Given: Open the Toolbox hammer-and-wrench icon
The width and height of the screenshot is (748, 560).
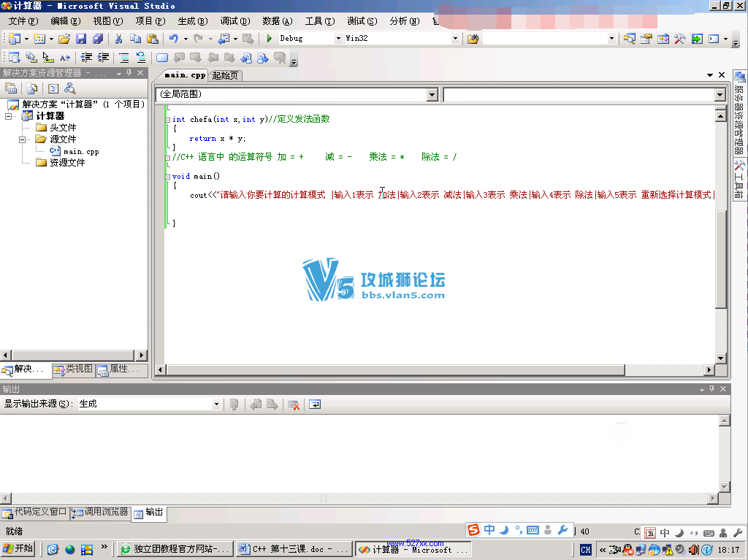Looking at the screenshot, I should (x=680, y=39).
